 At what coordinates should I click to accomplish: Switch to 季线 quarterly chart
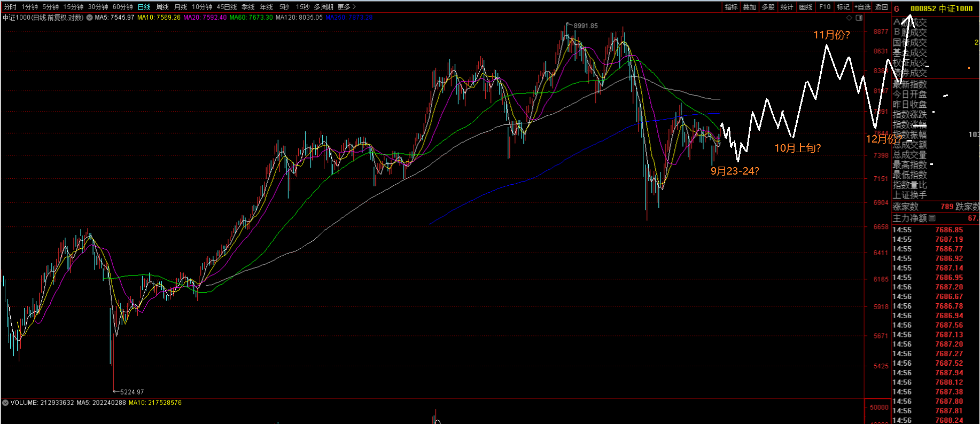pos(248,7)
